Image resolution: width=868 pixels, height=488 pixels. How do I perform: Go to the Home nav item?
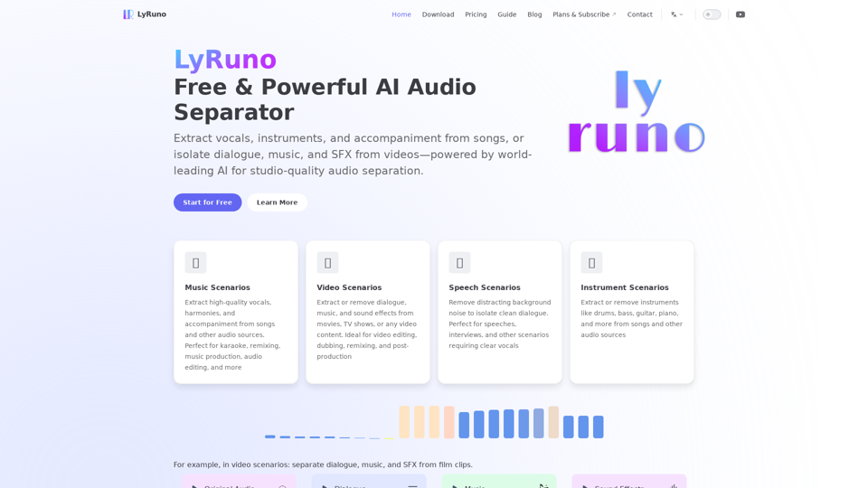[x=401, y=14]
